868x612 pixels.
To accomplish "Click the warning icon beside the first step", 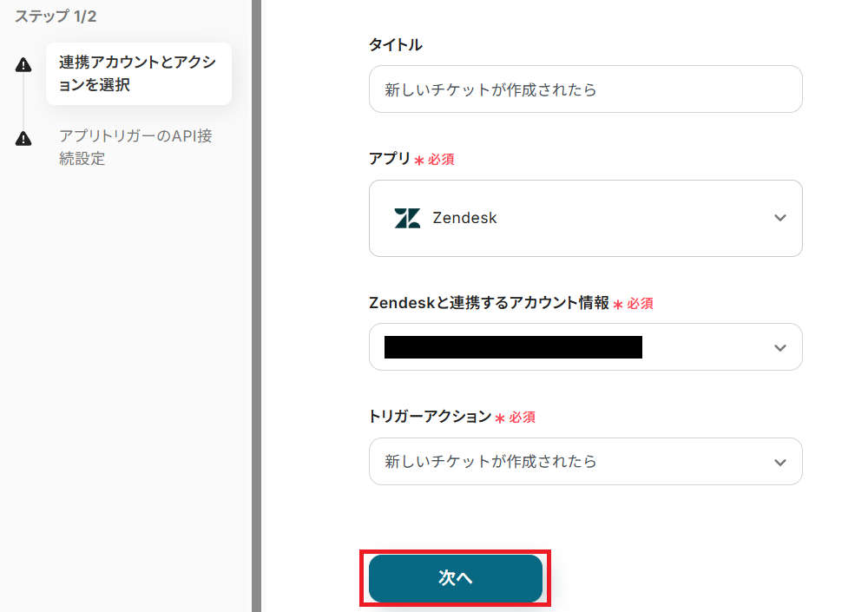I will pos(23,64).
